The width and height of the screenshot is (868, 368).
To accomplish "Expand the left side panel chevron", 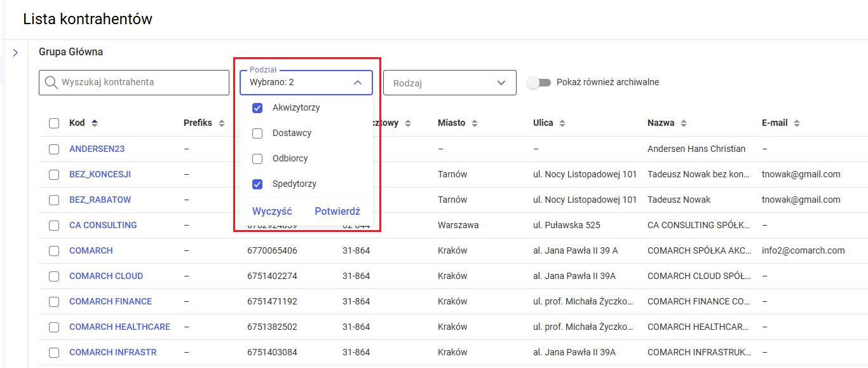I will coord(15,53).
